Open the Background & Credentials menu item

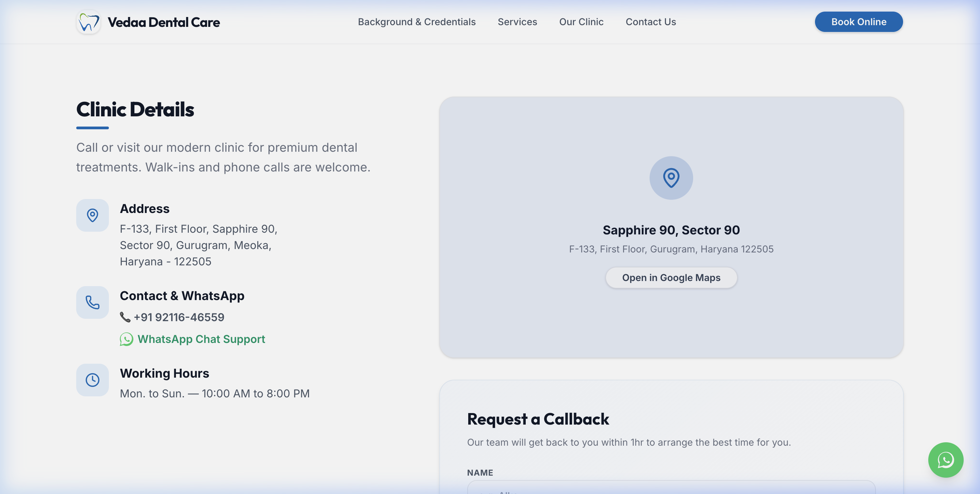click(x=416, y=22)
